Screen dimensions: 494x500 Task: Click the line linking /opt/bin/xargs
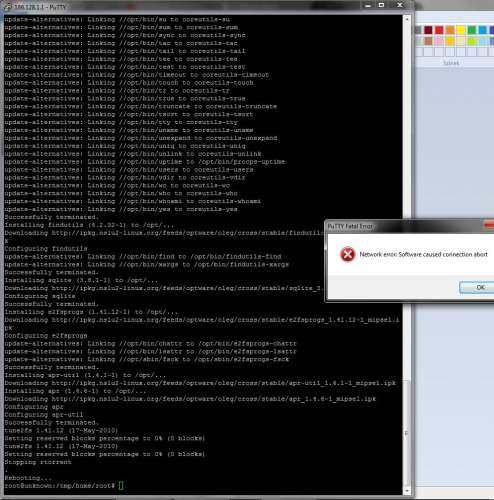[147, 264]
